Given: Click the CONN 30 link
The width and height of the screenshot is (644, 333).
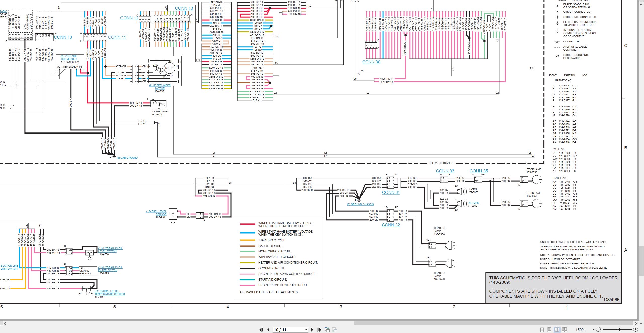Looking at the screenshot, I should 371,62.
